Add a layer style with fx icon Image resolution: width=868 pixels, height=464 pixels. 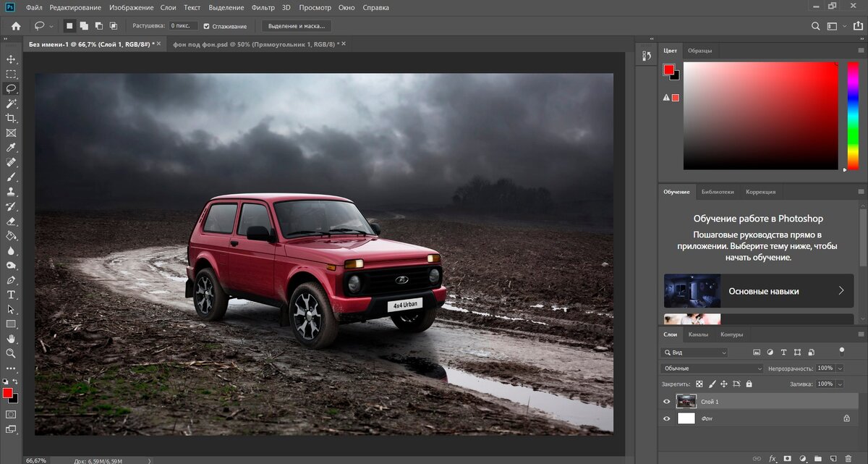coord(773,458)
